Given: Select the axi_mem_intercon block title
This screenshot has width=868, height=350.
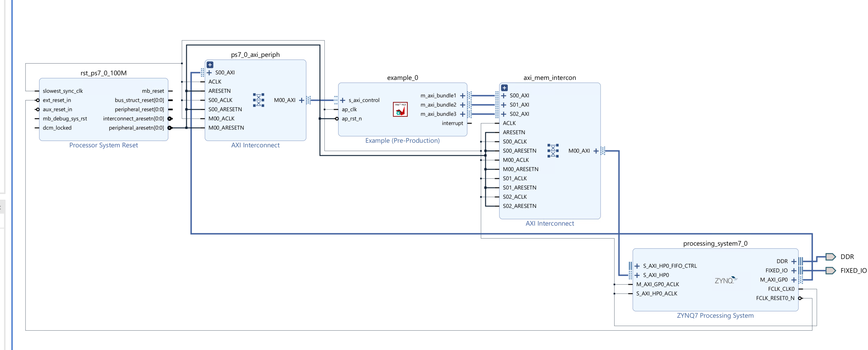Looking at the screenshot, I should 550,78.
